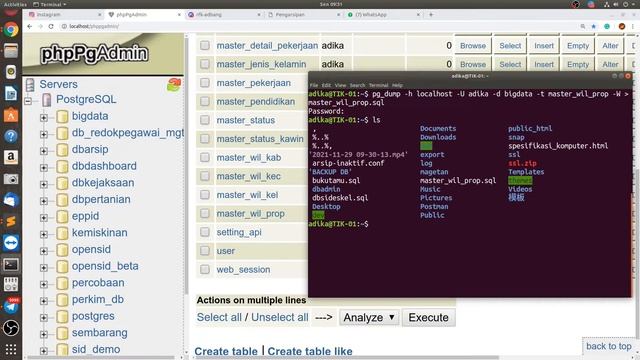The height and width of the screenshot is (360, 640).
Task: Check the web_session row checkbox
Action: pyautogui.click(x=205, y=269)
